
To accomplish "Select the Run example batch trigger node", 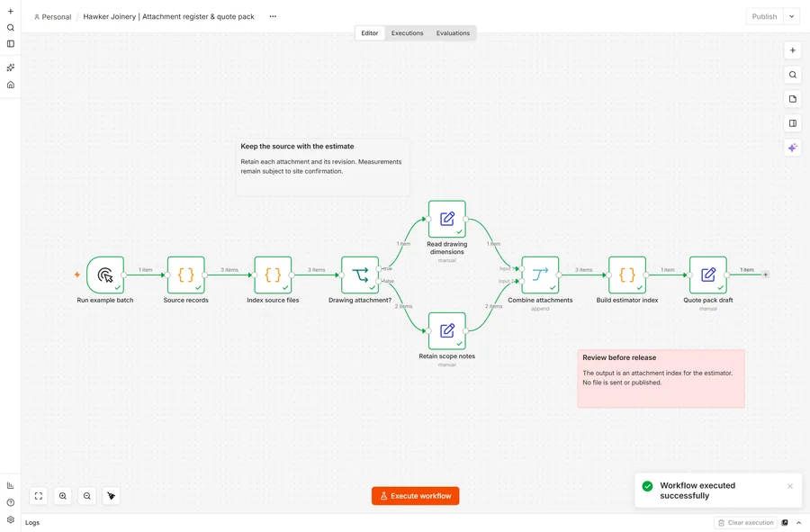I will 105,275.
